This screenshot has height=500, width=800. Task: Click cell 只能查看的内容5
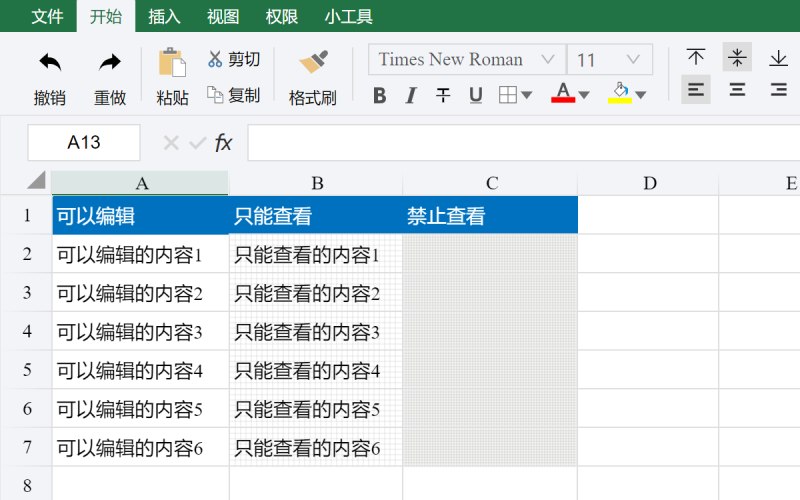[x=316, y=408]
